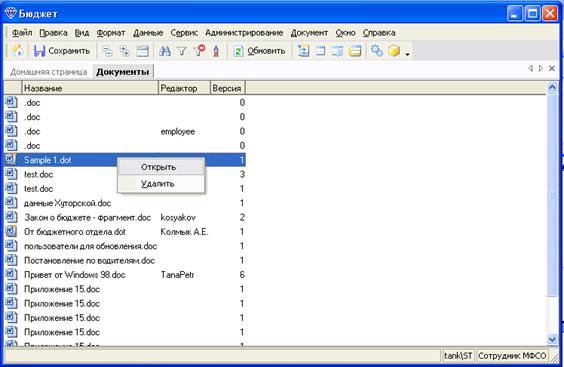Image resolution: width=564 pixels, height=367 pixels.
Task: Open dropdown arrow next to cube icon
Action: click(407, 54)
